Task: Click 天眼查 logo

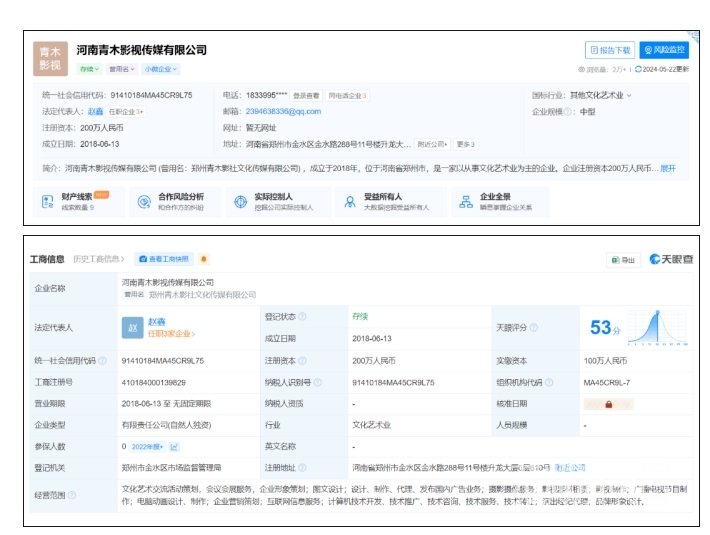Action: click(x=671, y=259)
